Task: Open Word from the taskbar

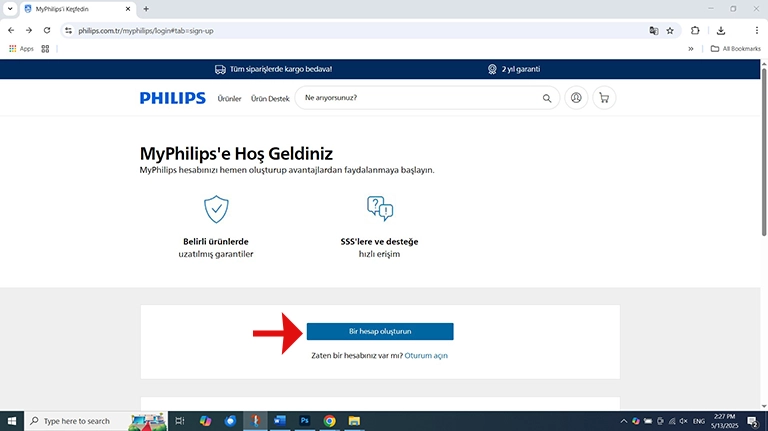Action: 280,421
